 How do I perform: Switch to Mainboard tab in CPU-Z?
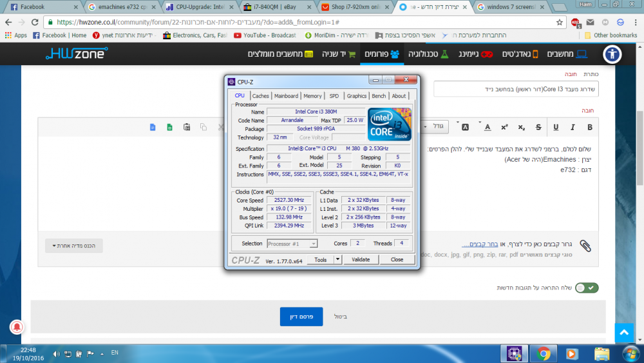point(287,96)
